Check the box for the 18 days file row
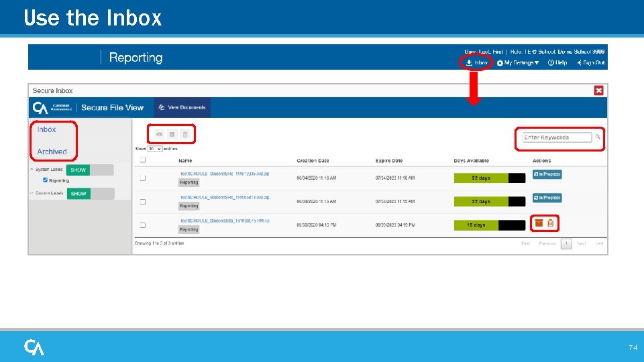Viewport: 644px width, 362px height. pos(142,225)
